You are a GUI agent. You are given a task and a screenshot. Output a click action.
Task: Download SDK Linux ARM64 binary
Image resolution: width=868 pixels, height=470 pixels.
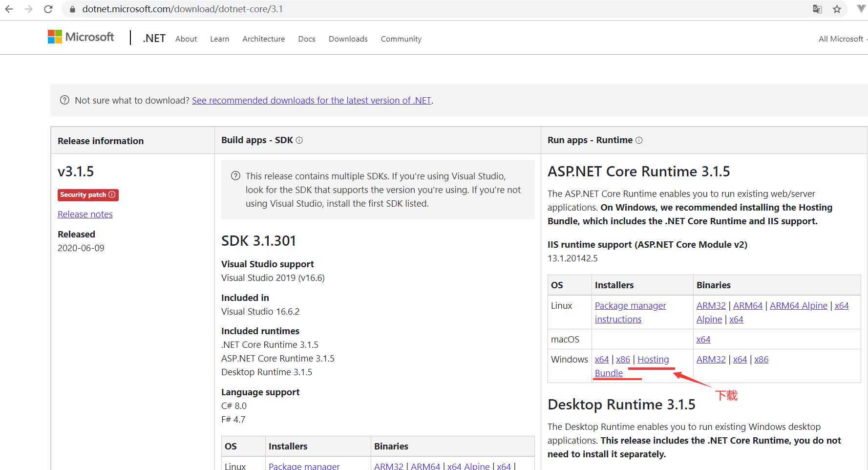click(x=425, y=466)
